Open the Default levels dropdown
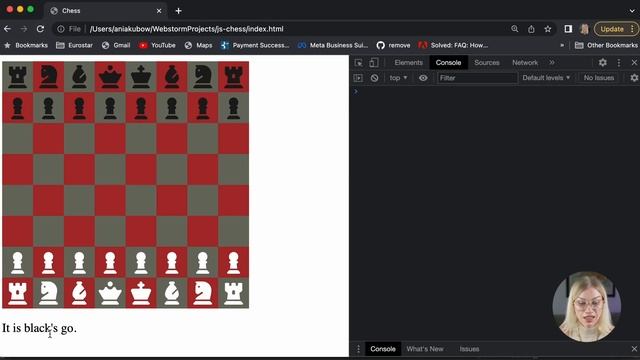The width and height of the screenshot is (640, 360). (x=546, y=78)
